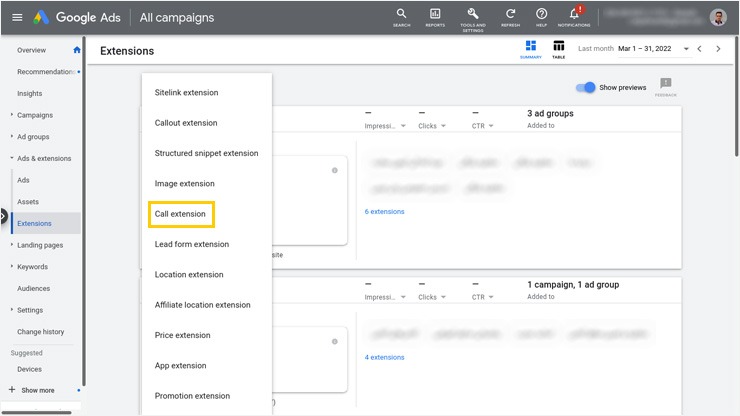Screen dimensions: 740x416
Task: Click the user profile avatar
Action: [718, 17]
